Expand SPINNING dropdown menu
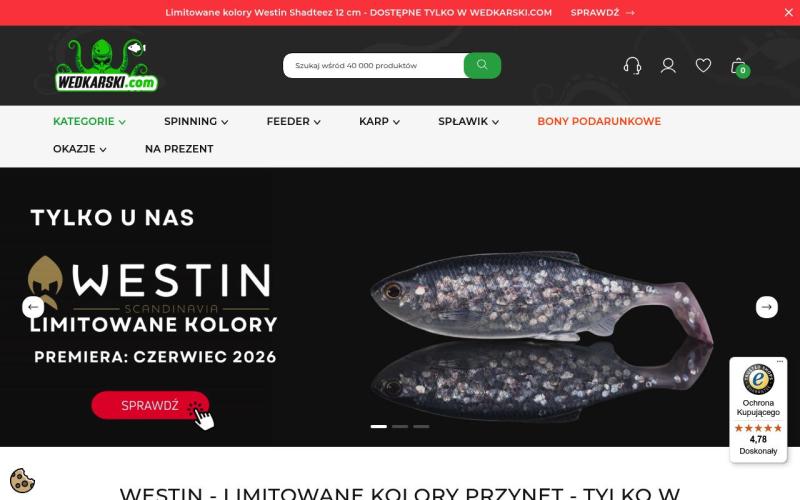 (x=196, y=121)
